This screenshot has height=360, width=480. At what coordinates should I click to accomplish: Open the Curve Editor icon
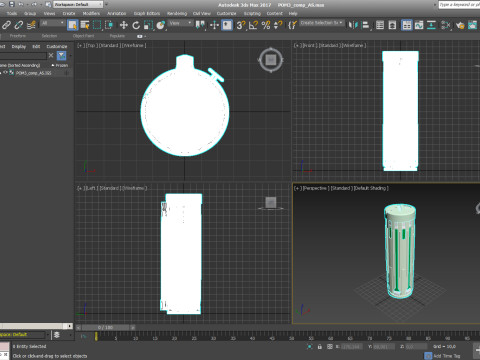[x=419, y=25]
